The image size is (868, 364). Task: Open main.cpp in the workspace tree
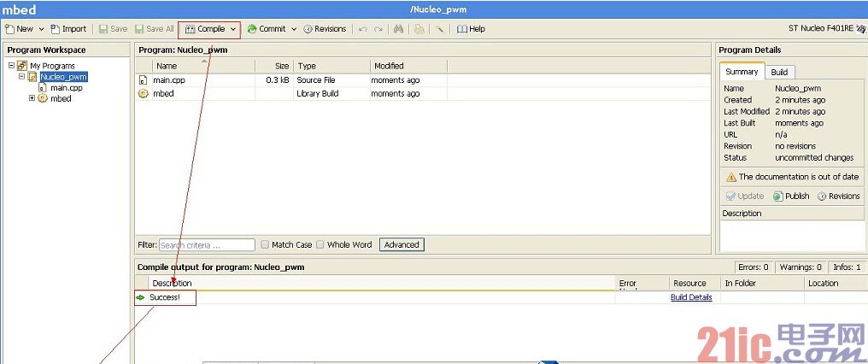67,87
